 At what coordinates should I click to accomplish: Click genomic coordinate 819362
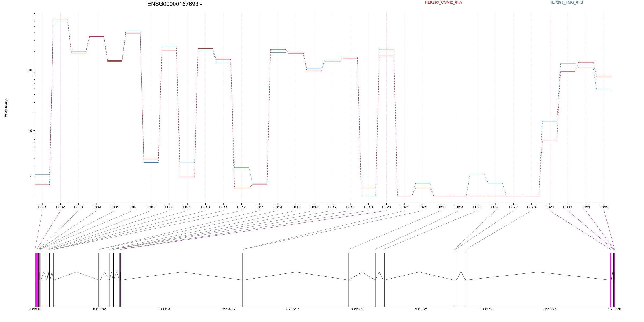[x=100, y=309]
